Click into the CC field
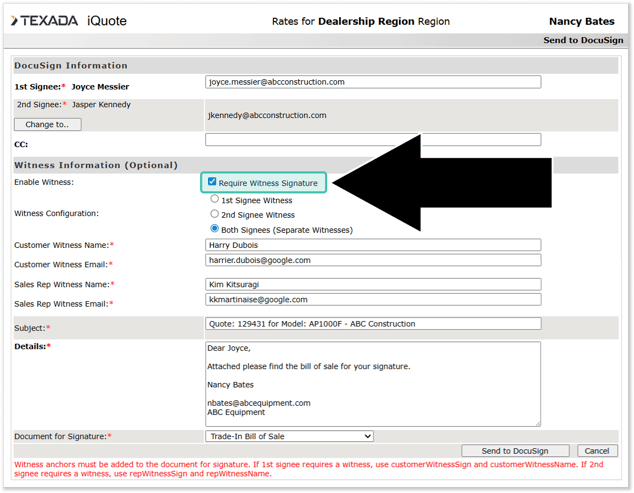 (372, 140)
